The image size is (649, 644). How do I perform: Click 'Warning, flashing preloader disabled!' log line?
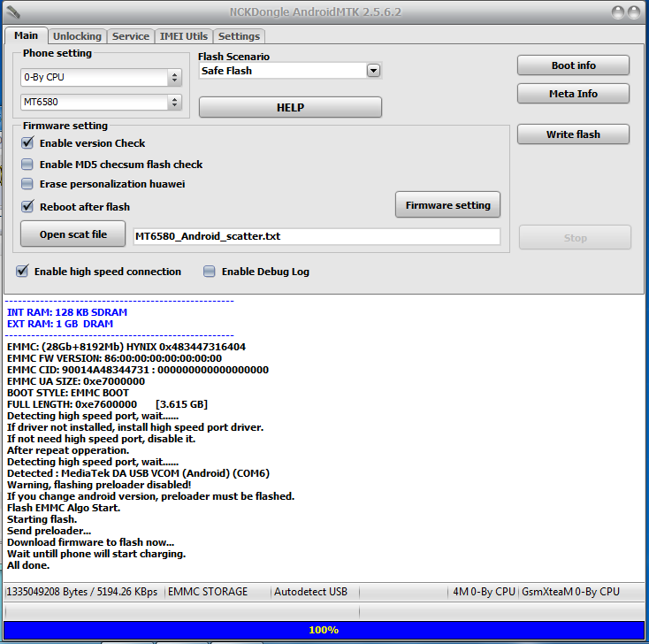99,485
